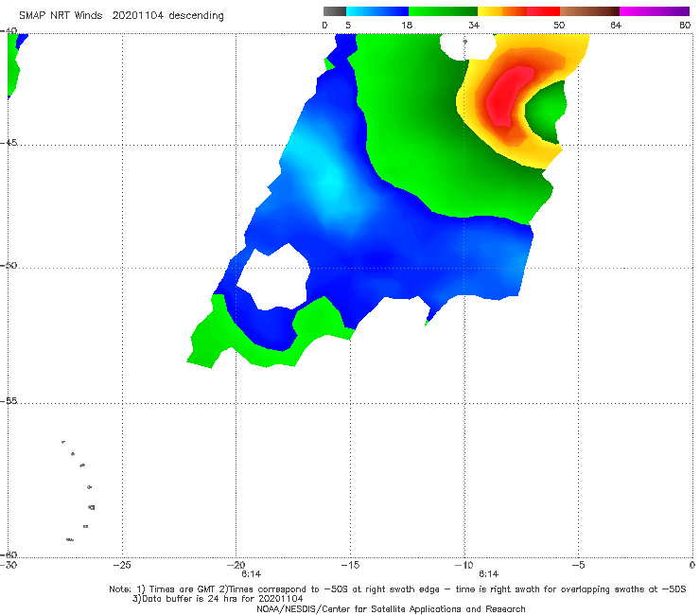This screenshot has width=700, height=615.
Task: Click the NOAA/NESDIS Center for Satellite Applications credit
Action: tap(391, 608)
